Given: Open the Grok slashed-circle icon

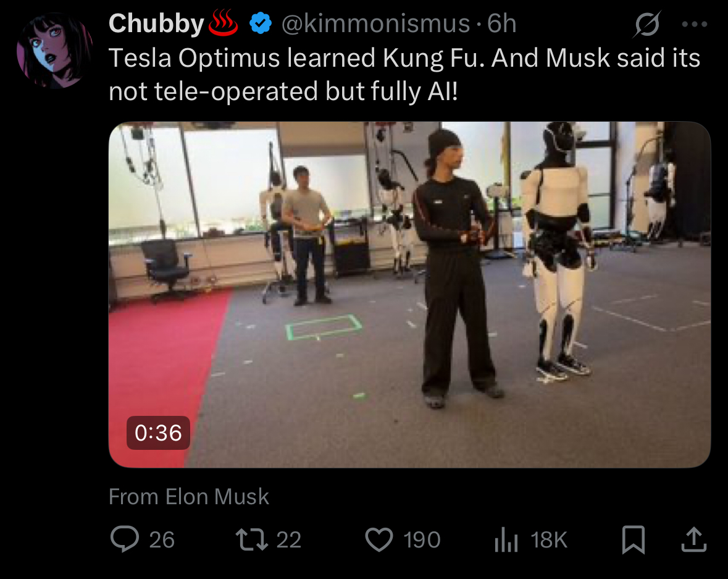Looking at the screenshot, I should (646, 23).
